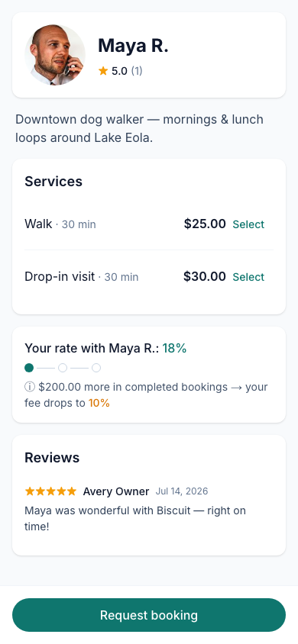Click the $30.00 Drop-in visit price
298x644 pixels.
pyautogui.click(x=205, y=276)
